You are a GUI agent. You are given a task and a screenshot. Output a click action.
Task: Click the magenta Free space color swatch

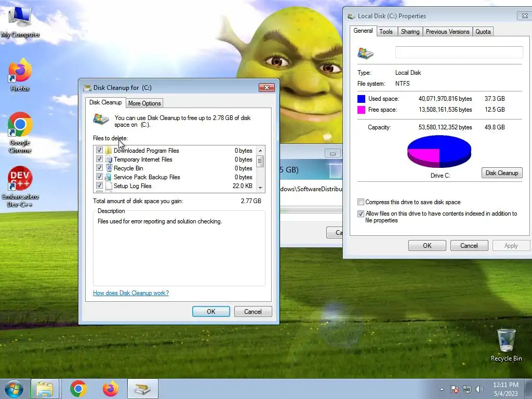tap(362, 110)
